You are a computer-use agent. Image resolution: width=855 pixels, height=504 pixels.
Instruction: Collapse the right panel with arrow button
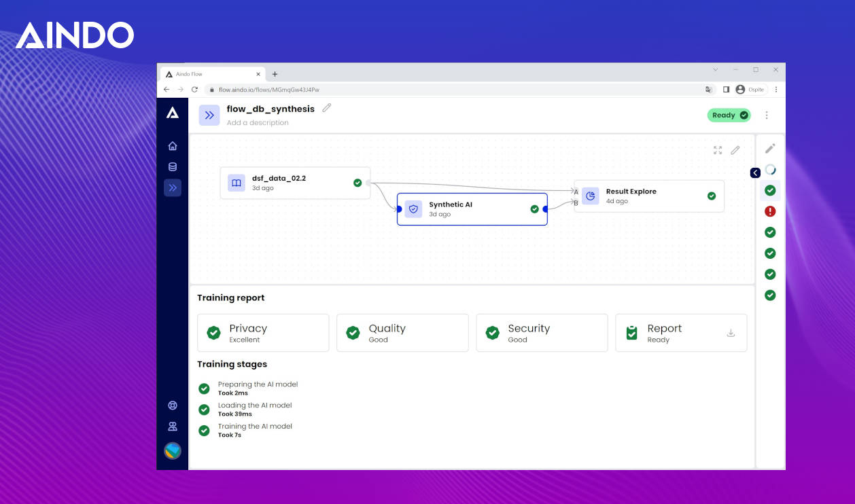(x=755, y=173)
